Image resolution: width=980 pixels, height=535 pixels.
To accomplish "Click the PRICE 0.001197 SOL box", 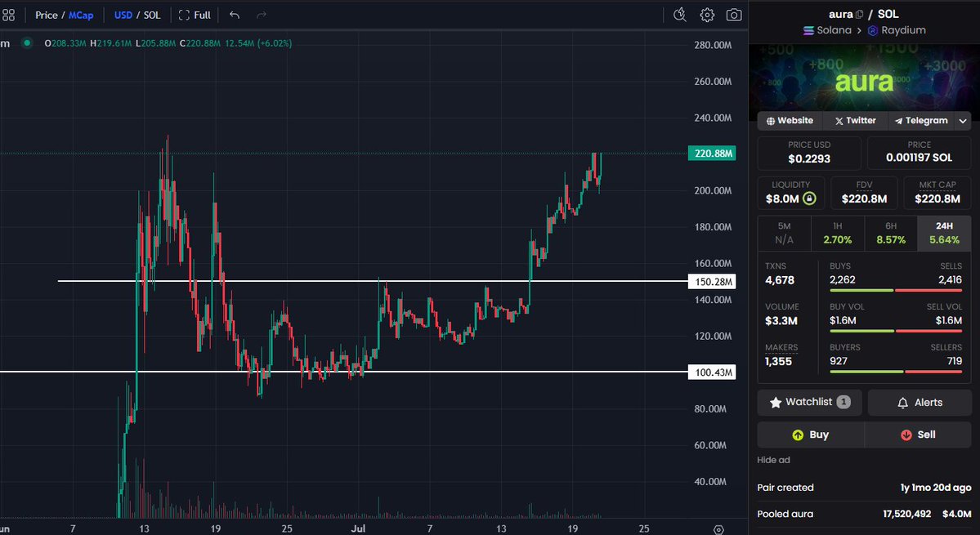I will pos(919,153).
